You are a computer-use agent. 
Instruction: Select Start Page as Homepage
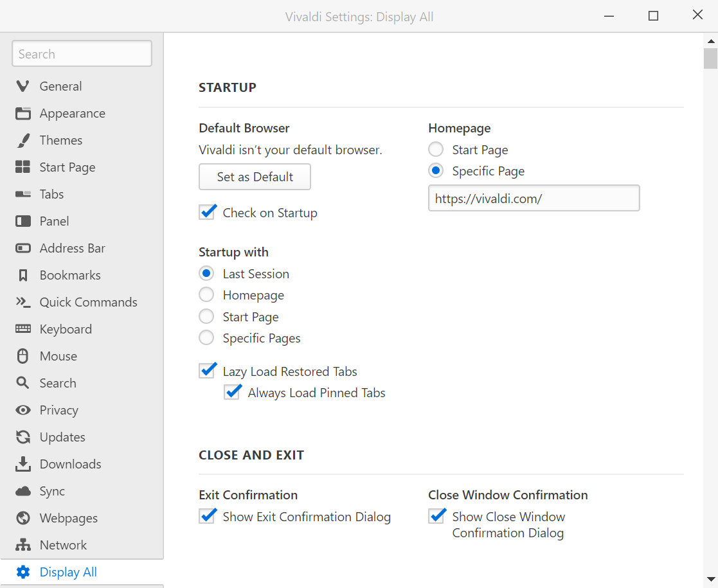click(x=436, y=149)
